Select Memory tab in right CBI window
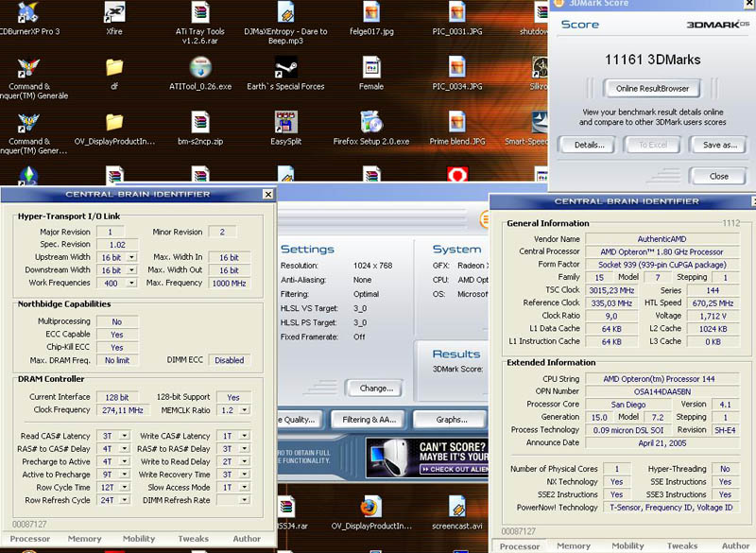Viewport: 756px width, 553px height. point(574,545)
